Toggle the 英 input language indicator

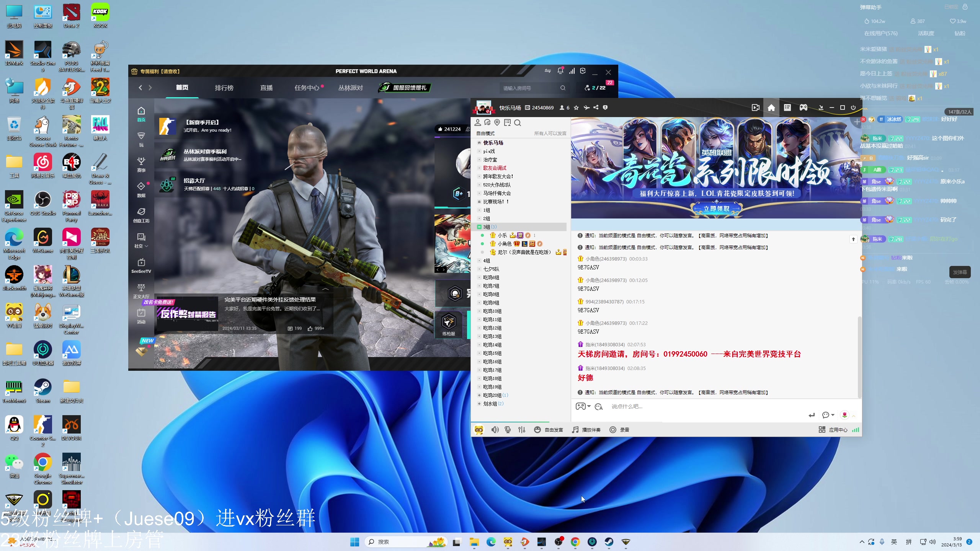tap(894, 542)
